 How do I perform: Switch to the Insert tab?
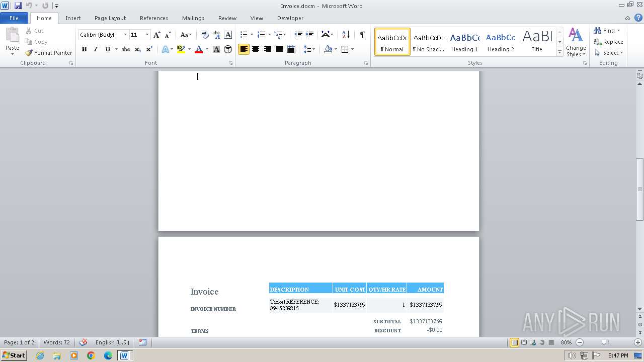[73, 18]
